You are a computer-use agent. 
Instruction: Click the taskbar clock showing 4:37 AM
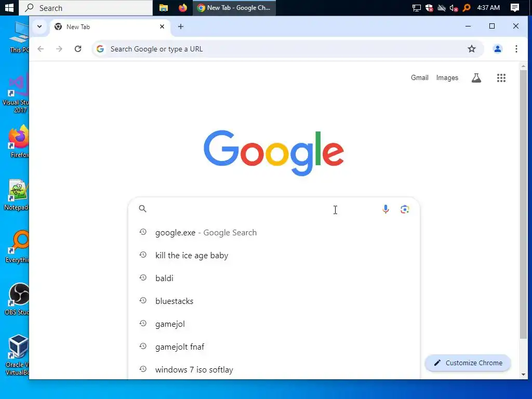pyautogui.click(x=488, y=8)
